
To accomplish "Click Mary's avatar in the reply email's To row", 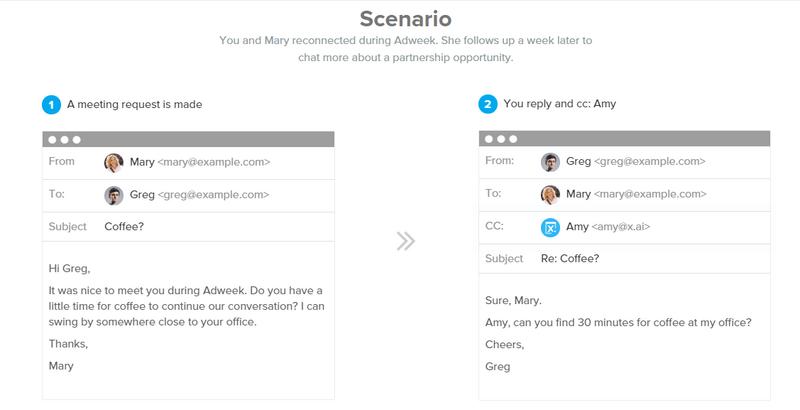I will (550, 195).
